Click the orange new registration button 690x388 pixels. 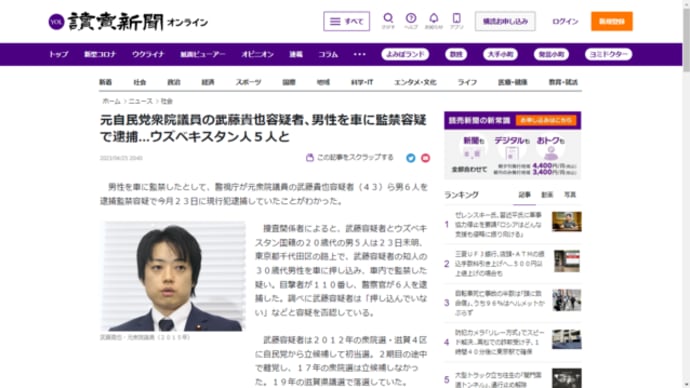click(612, 21)
